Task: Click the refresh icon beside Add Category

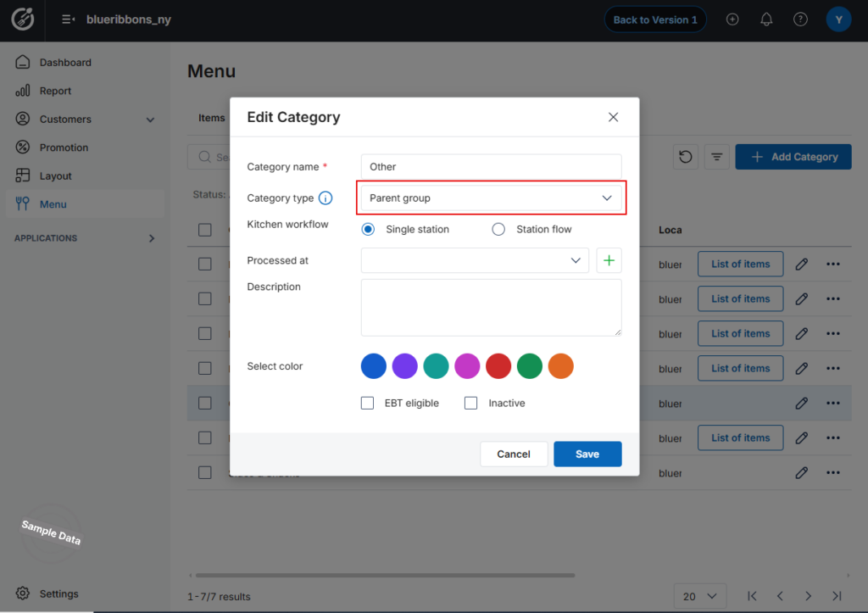Action: (x=685, y=157)
